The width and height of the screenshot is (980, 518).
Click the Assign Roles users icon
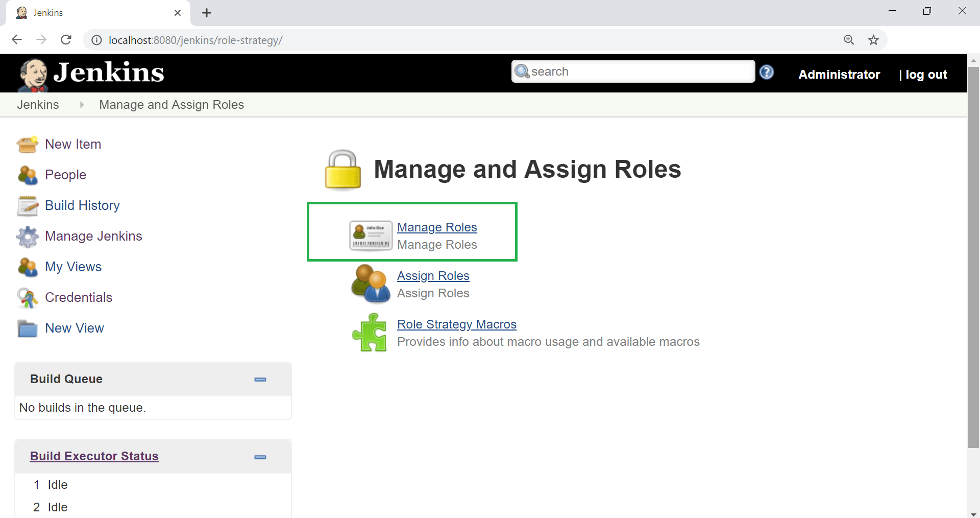pyautogui.click(x=371, y=284)
